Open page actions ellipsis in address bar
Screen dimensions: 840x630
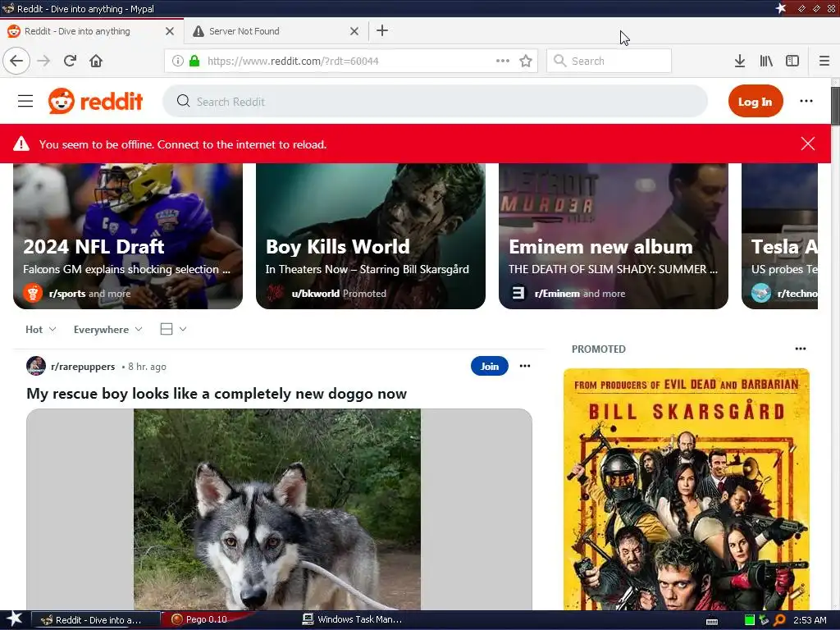[x=503, y=61]
